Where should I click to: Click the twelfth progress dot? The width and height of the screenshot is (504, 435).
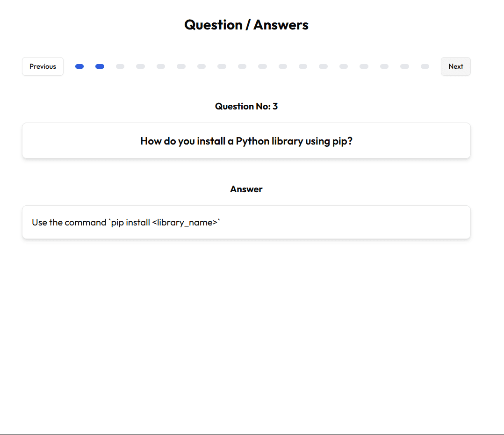click(303, 66)
